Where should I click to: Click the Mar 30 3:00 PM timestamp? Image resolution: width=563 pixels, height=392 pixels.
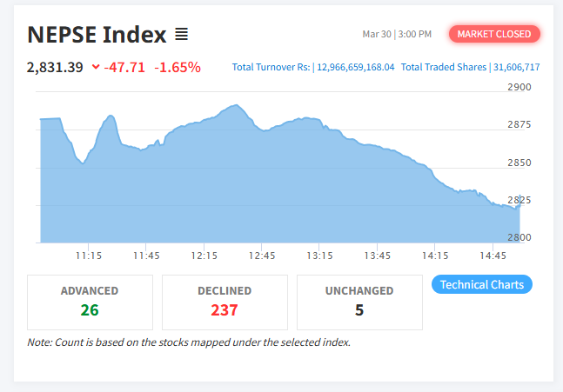coord(397,34)
